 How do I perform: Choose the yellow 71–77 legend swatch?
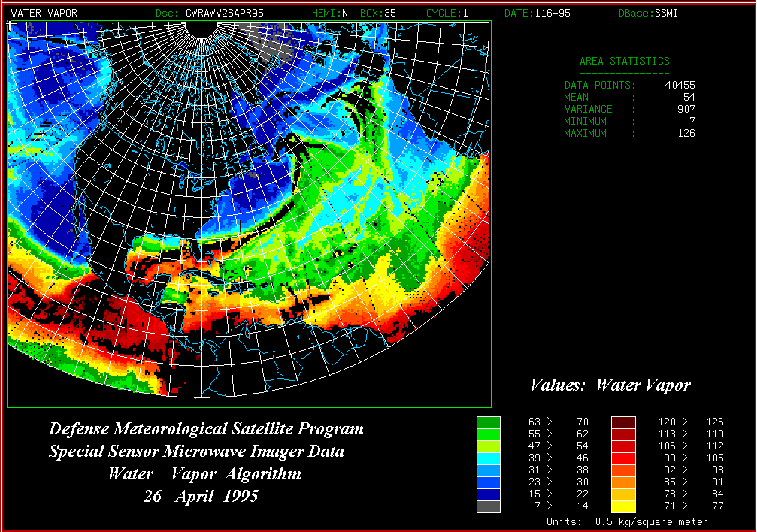click(x=623, y=506)
